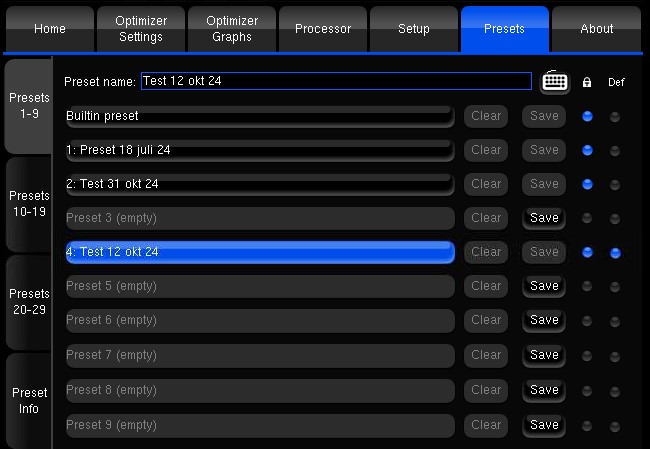Save over the Builtin preset
Image resolution: width=650 pixels, height=449 pixels.
click(544, 116)
